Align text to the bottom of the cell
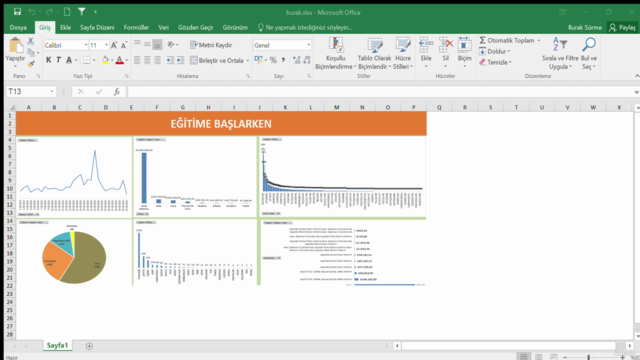 coord(157,44)
